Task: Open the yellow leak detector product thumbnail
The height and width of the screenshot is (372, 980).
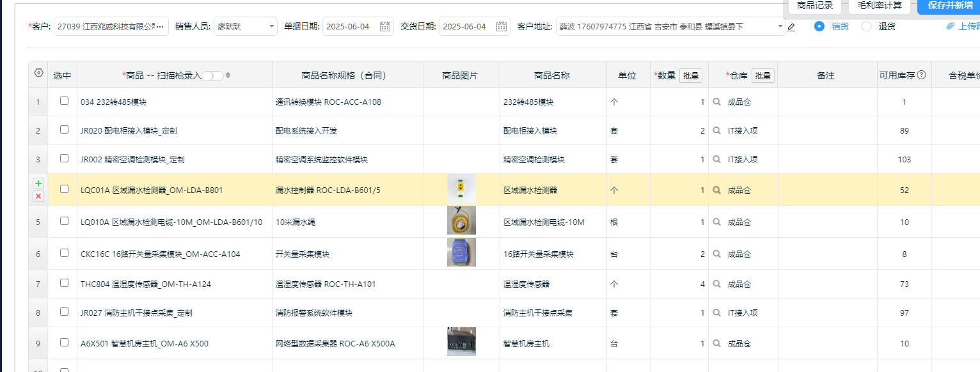Action: click(461, 190)
